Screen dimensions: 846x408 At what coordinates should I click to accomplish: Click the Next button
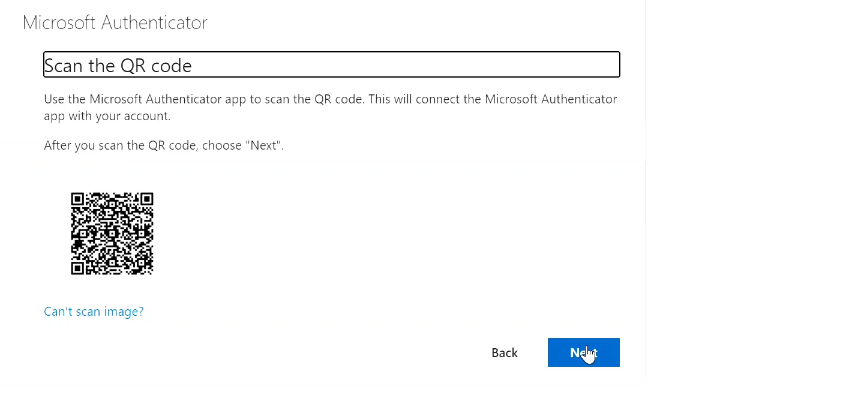583,352
